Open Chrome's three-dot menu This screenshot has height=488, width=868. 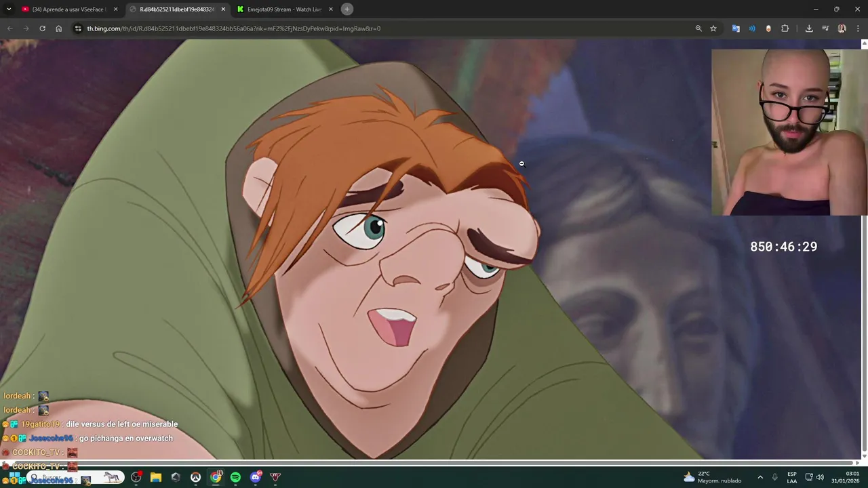click(859, 28)
